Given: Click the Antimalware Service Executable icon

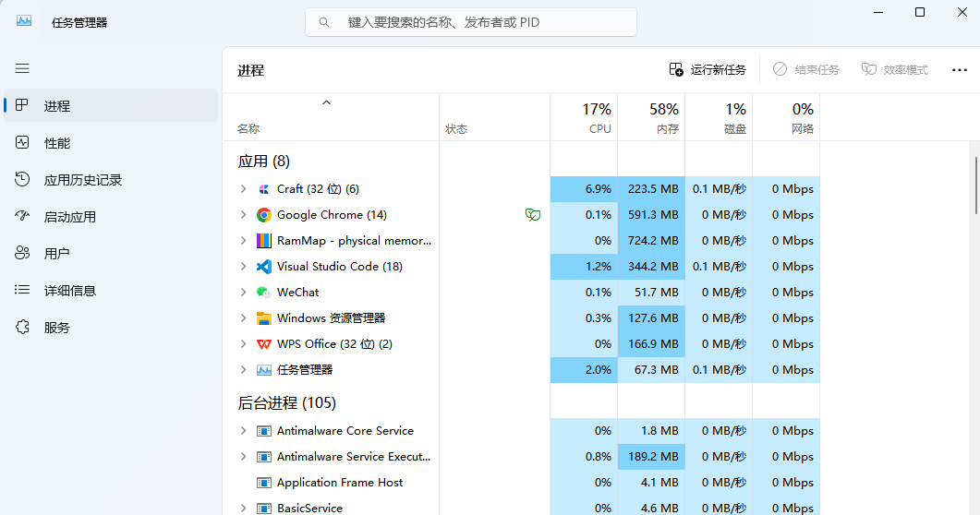Looking at the screenshot, I should pos(264,457).
